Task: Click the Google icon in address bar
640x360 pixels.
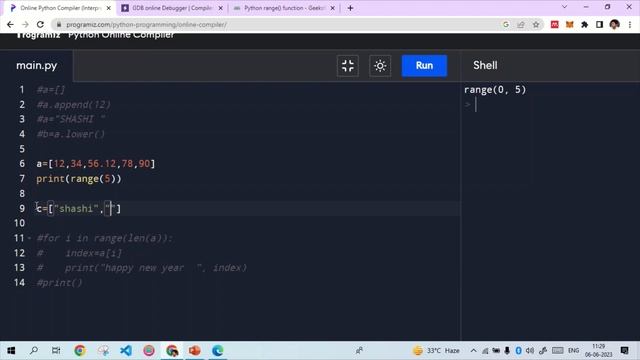Action: point(506,24)
